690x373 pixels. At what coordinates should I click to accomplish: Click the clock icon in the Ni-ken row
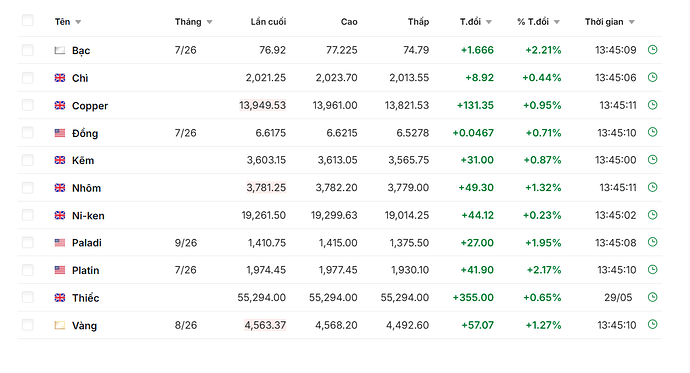click(x=653, y=215)
